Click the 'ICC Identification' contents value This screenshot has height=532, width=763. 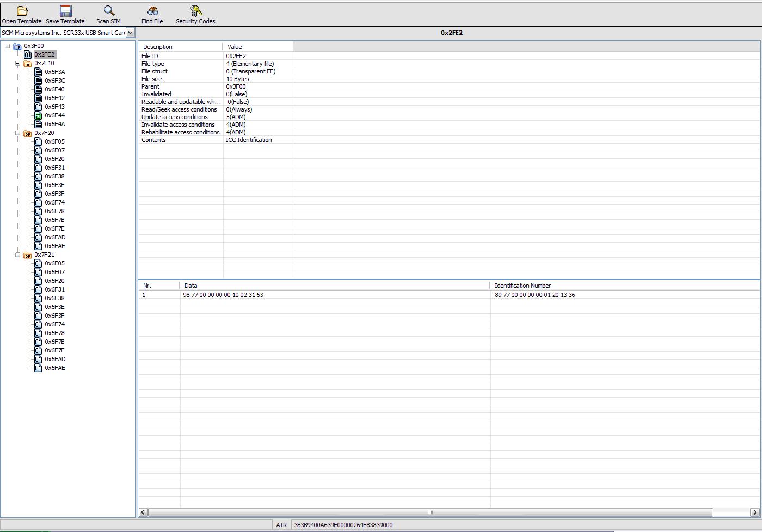[x=249, y=140]
